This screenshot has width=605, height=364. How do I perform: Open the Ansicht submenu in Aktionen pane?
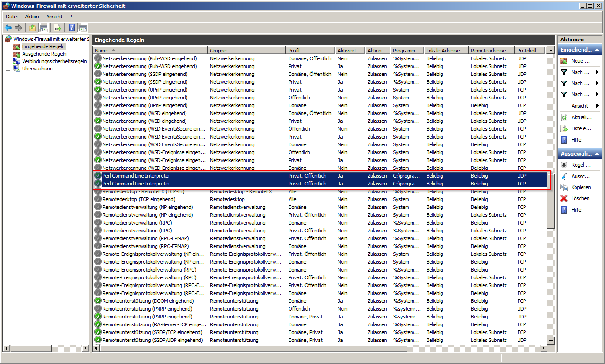pos(580,106)
